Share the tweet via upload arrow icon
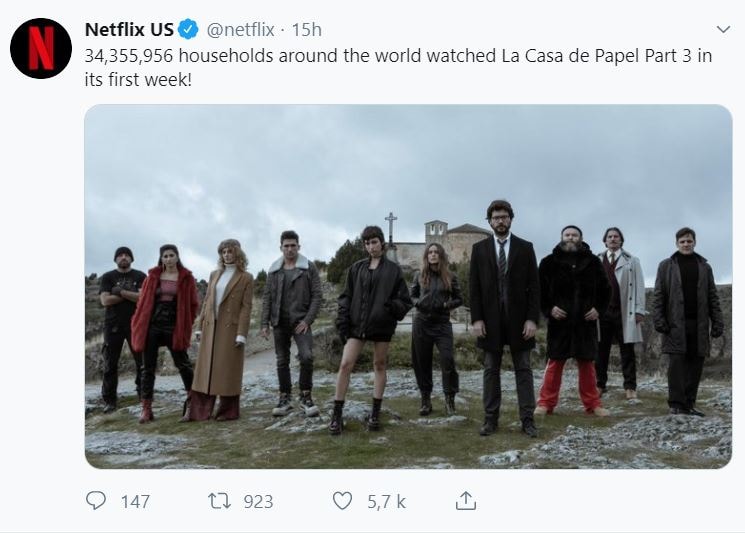This screenshot has height=533, width=745. pos(466,501)
